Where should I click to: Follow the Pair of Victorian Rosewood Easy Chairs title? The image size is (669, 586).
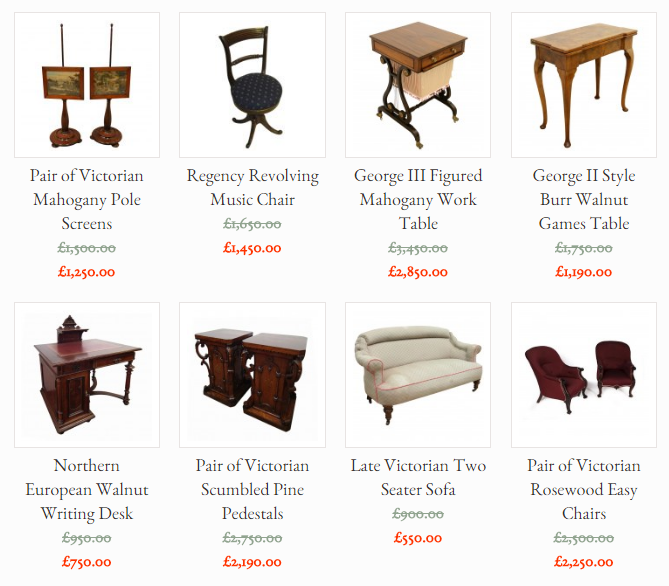click(584, 490)
